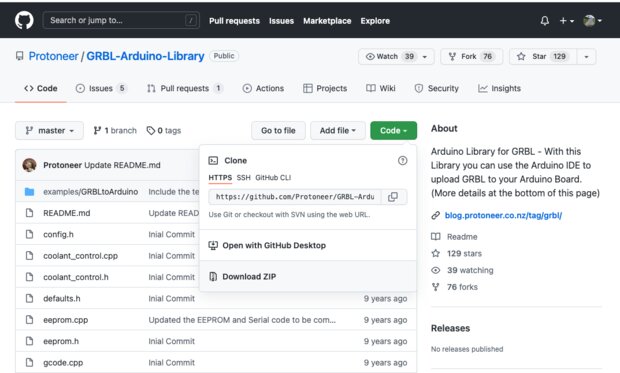This screenshot has width=620, height=373.
Task: Open notifications bell icon
Action: tap(544, 21)
